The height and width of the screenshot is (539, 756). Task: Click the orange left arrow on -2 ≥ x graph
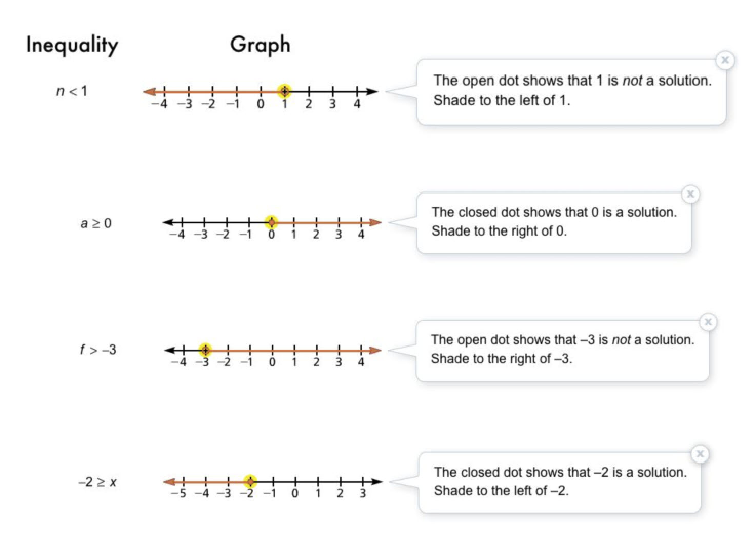[170, 482]
